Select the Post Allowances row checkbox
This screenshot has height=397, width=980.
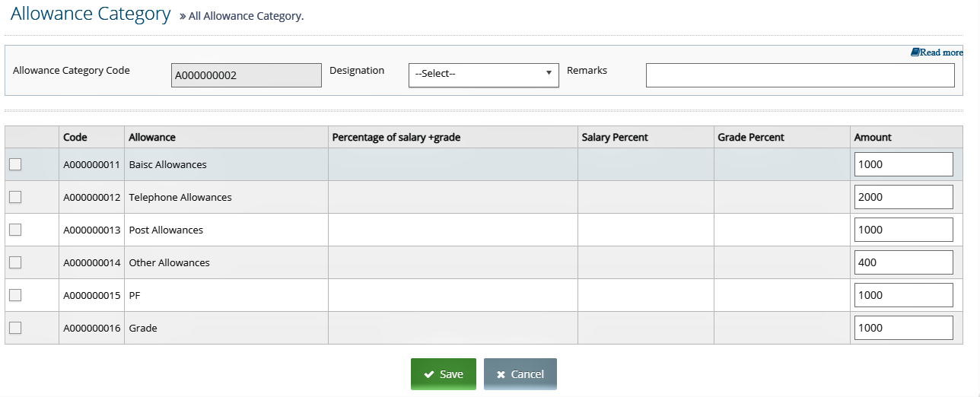[x=15, y=230]
